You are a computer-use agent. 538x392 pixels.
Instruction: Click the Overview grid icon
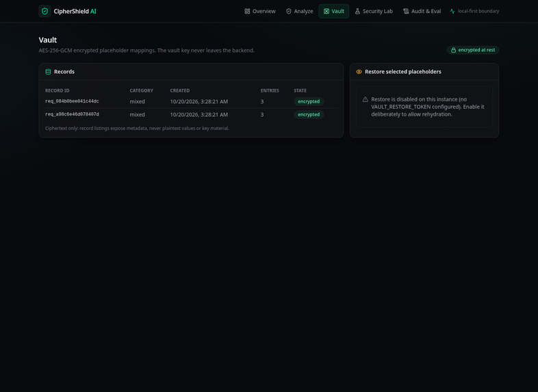point(247,12)
